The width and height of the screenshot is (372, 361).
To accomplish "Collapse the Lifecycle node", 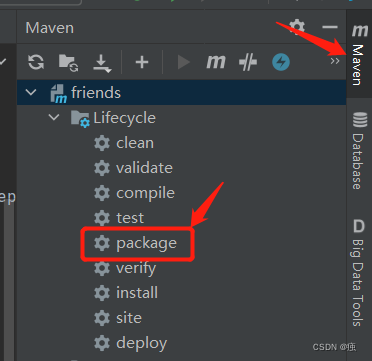I will point(54,117).
